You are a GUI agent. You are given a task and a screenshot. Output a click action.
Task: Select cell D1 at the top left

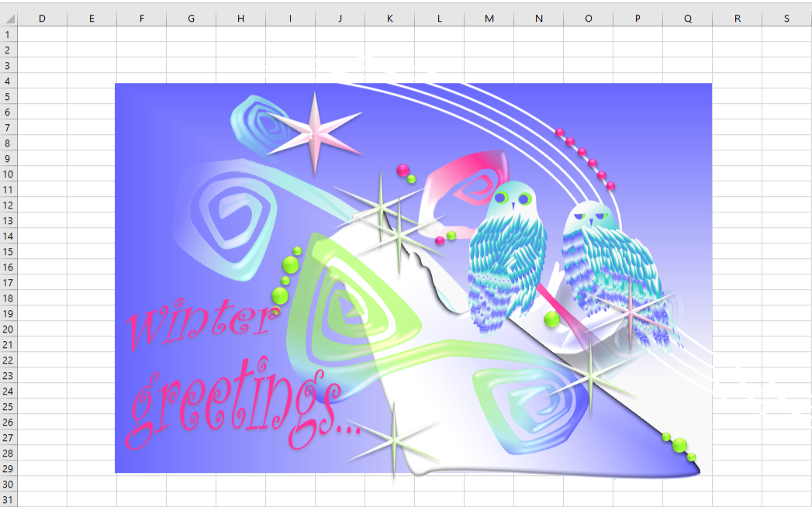43,34
